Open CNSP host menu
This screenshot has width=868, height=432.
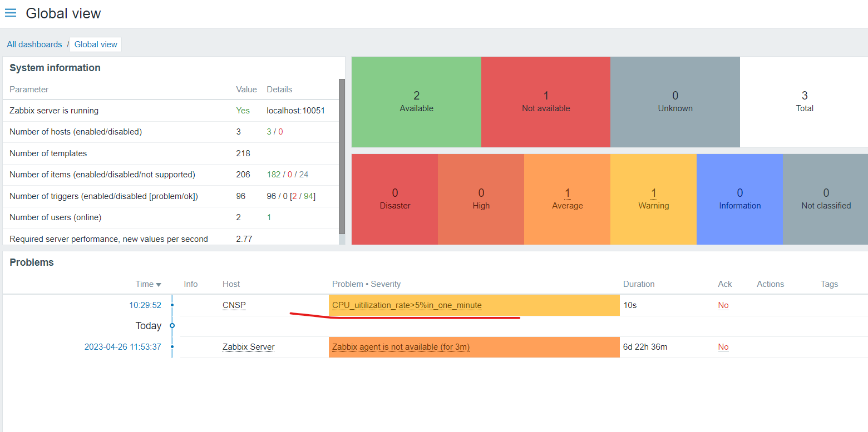click(234, 305)
